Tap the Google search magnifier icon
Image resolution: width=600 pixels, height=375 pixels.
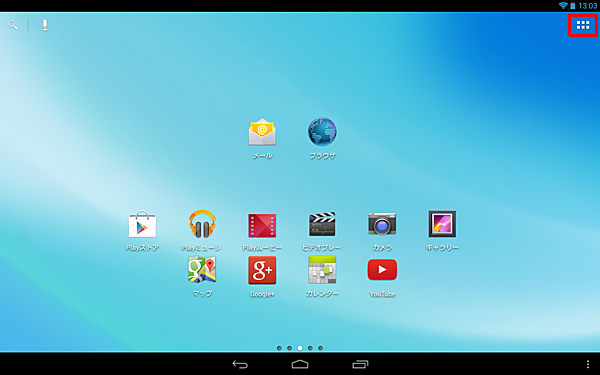[13, 25]
